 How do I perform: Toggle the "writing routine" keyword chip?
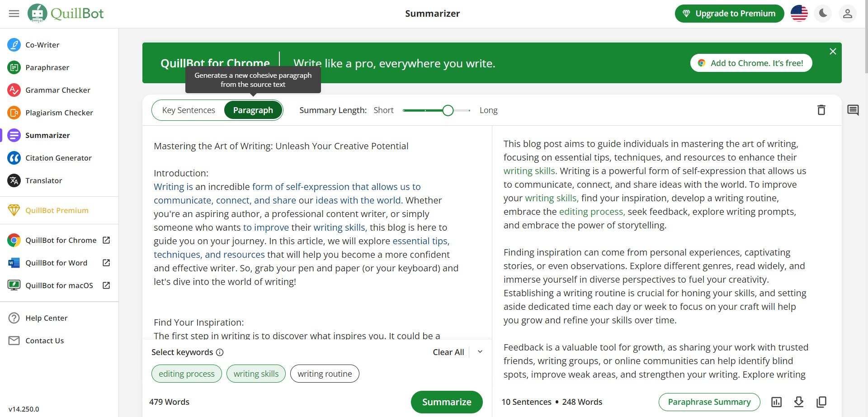pos(325,374)
